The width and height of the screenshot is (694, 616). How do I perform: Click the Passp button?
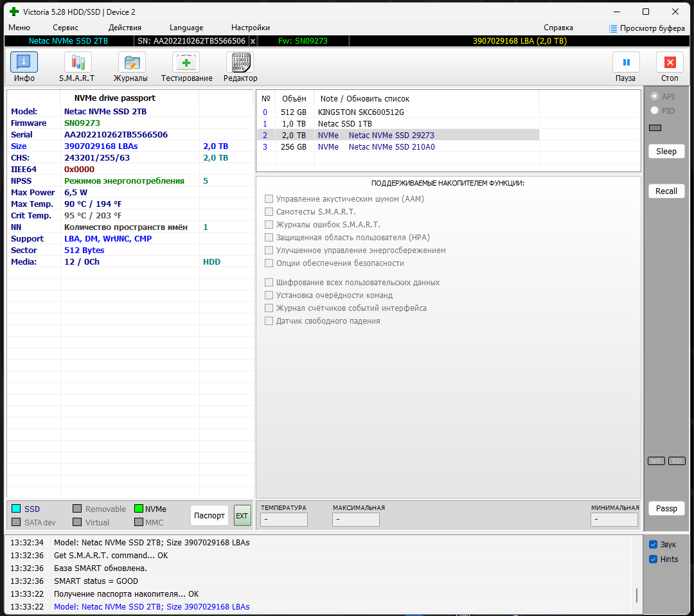click(x=666, y=509)
